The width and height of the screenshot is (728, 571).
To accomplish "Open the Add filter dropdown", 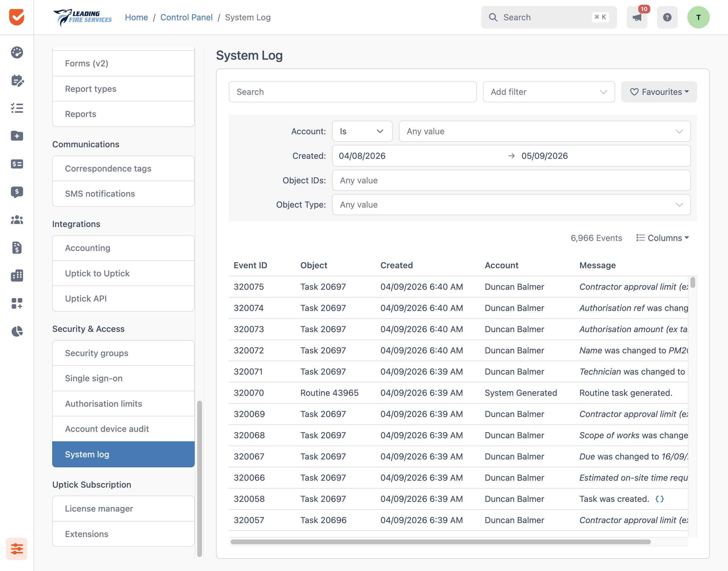I will (549, 92).
